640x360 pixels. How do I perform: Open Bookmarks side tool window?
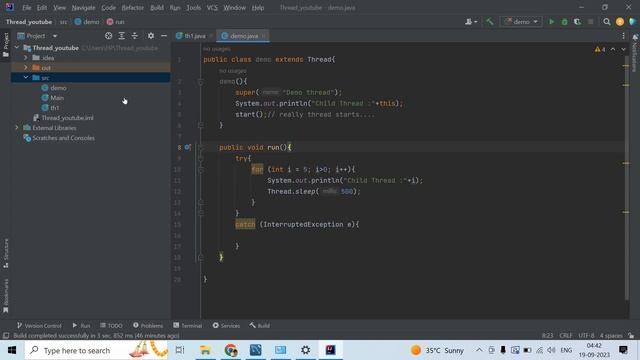6,296
